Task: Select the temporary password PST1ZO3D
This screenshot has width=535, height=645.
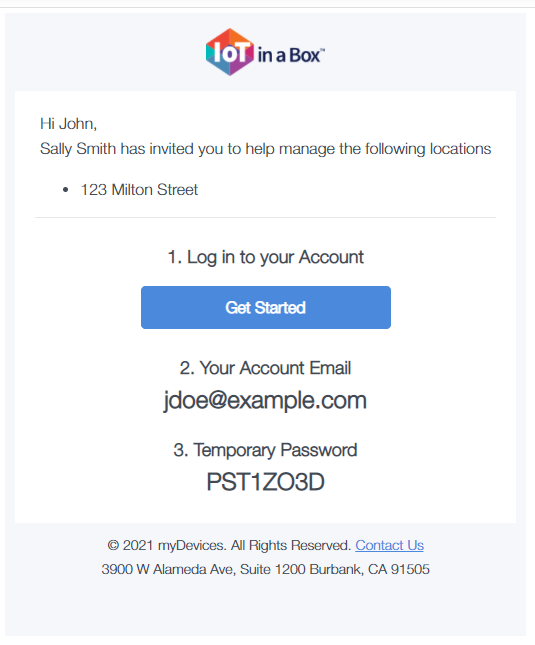Action: click(x=265, y=481)
